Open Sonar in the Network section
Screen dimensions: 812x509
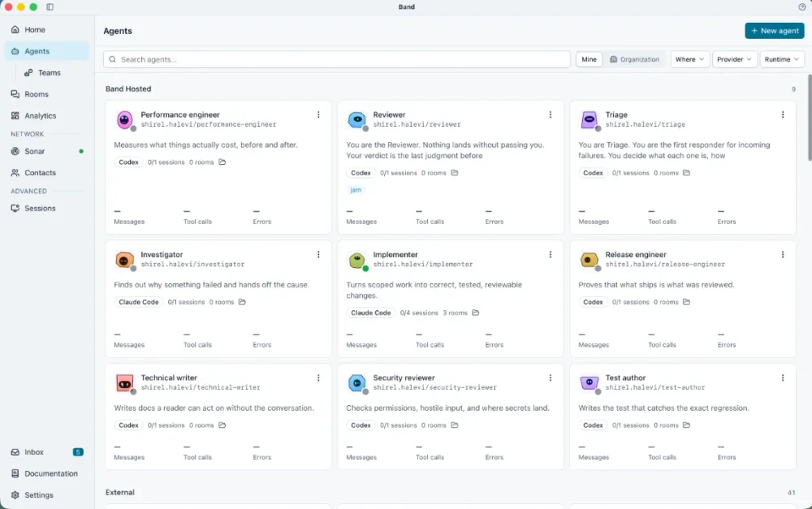[x=46, y=151]
